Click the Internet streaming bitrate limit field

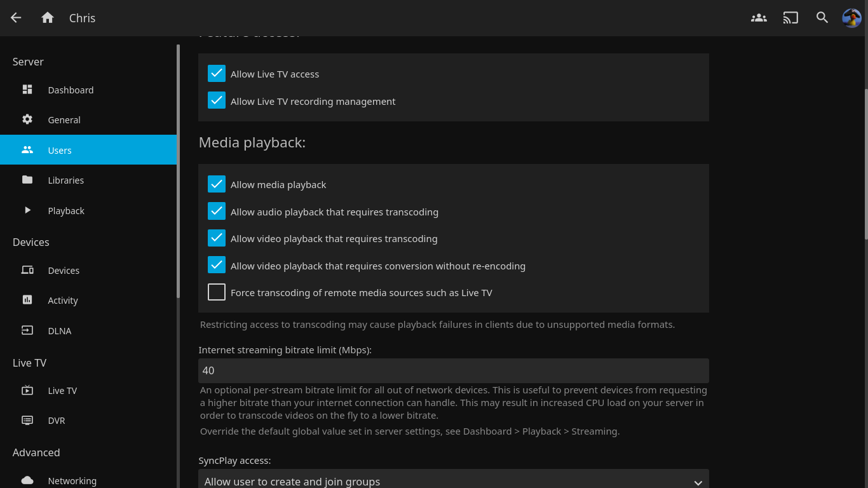pos(453,370)
